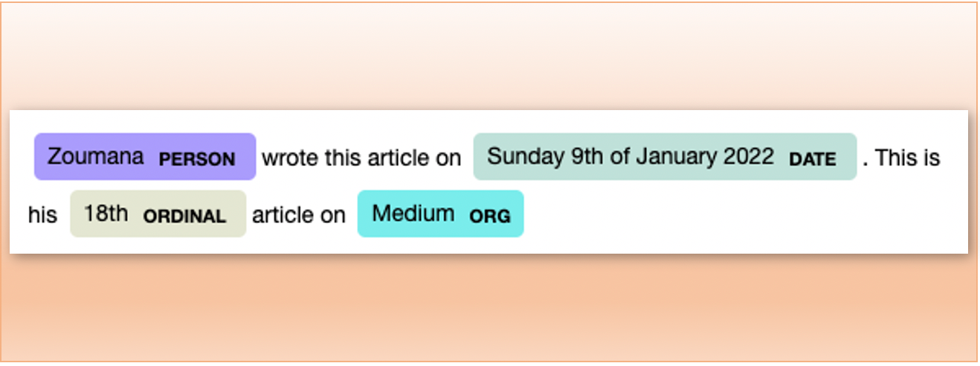Click the DATE entity label
Viewport: 980px width, 366px height.
813,158
